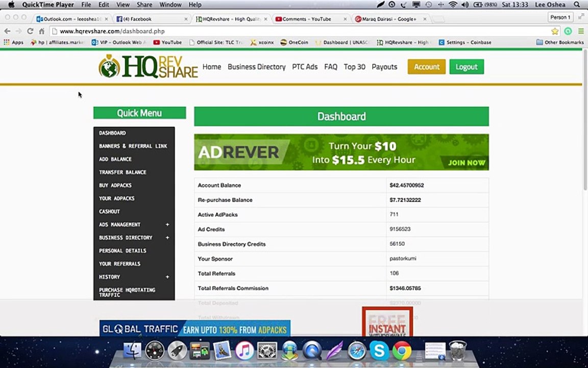This screenshot has height=368, width=588.
Task: Open the Help menu
Action: click(x=195, y=5)
